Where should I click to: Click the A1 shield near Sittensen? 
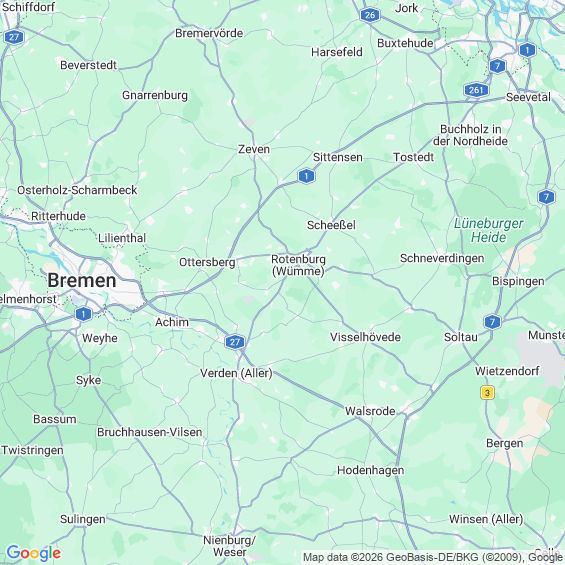tap(306, 176)
